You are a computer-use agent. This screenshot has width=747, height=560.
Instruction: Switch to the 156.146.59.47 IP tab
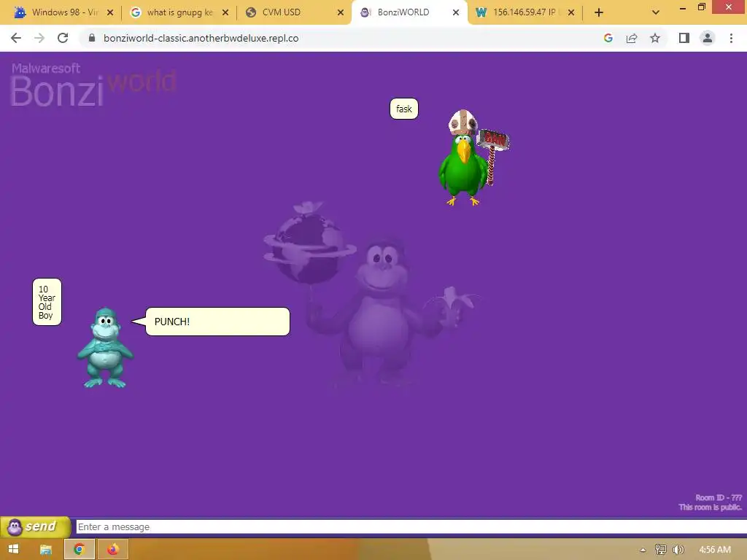tap(525, 12)
